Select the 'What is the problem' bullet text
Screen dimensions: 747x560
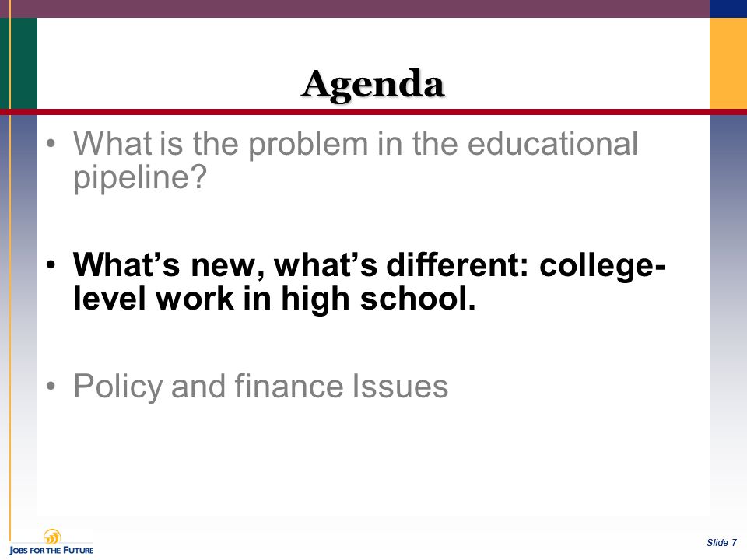click(356, 160)
